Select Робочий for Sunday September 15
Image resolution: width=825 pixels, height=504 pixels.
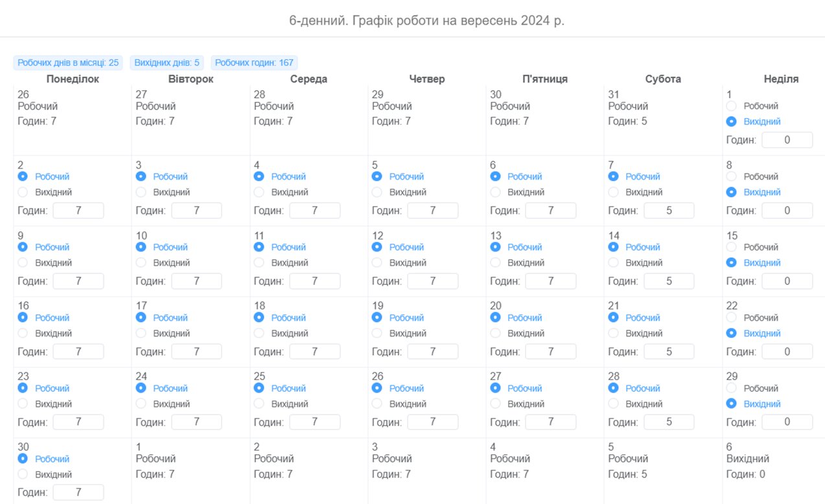(732, 247)
